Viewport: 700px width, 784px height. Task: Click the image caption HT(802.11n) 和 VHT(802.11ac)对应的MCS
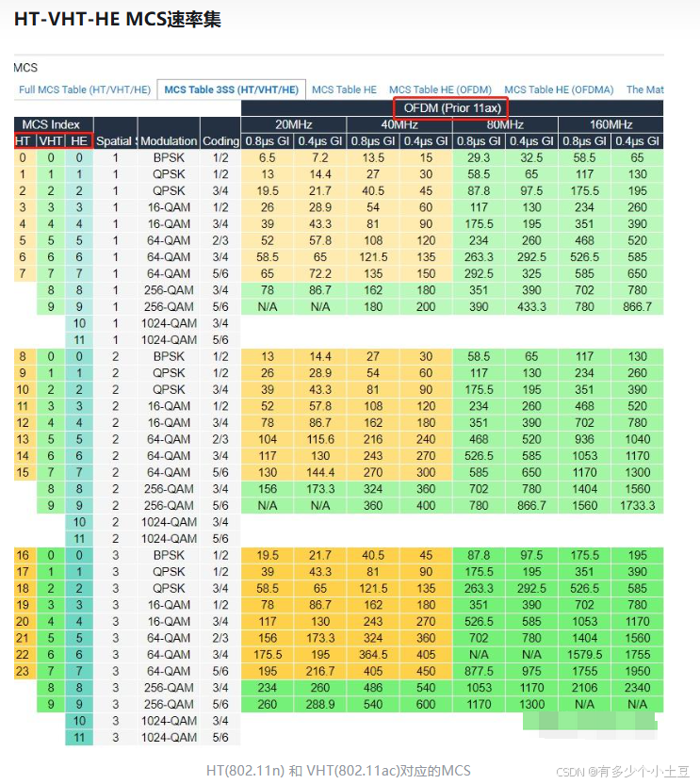pyautogui.click(x=338, y=771)
